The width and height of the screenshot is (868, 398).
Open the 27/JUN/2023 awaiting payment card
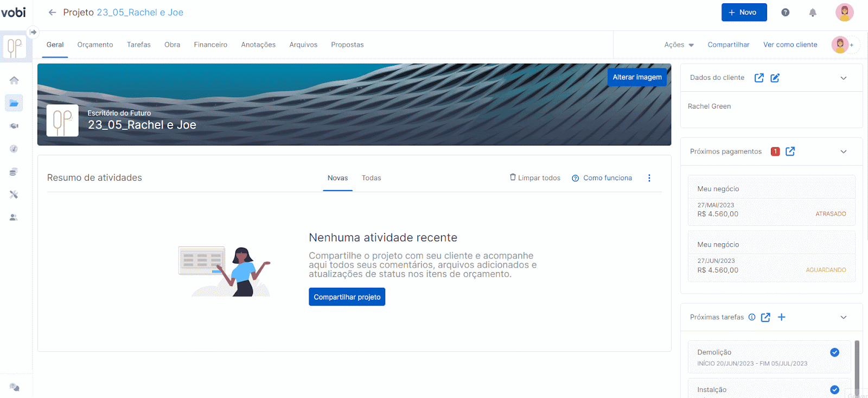(771, 256)
